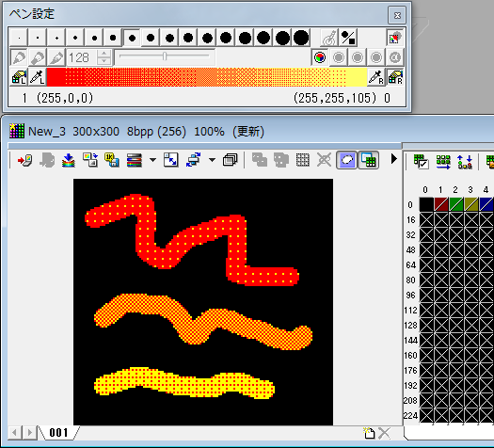Click the left color eyedropper icon
This screenshot has height=448, width=494.
coord(38,77)
